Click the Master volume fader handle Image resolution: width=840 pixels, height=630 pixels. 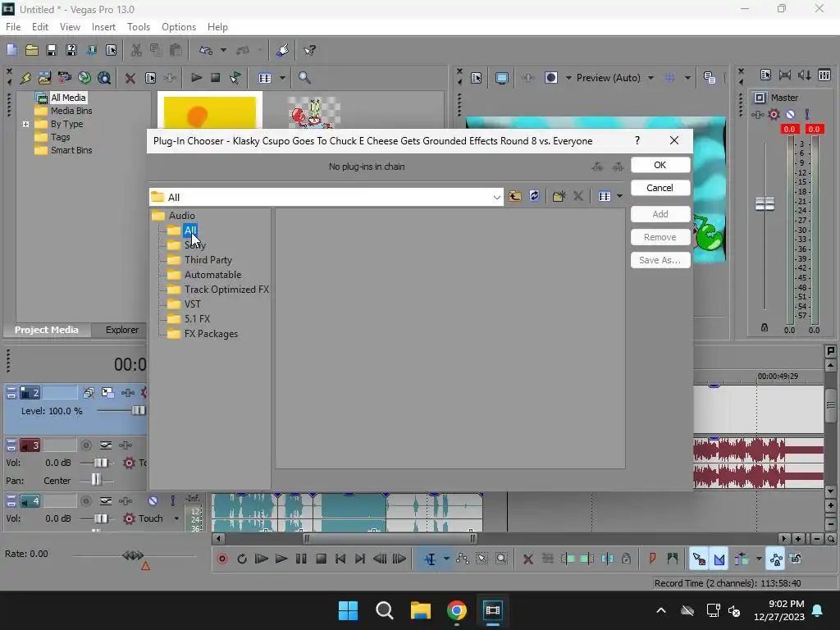tap(765, 204)
